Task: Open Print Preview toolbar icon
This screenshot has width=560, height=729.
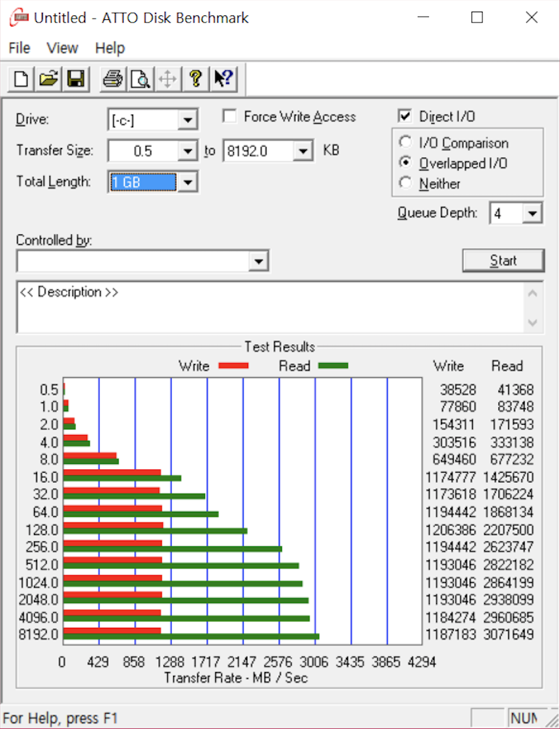Action: 140,79
